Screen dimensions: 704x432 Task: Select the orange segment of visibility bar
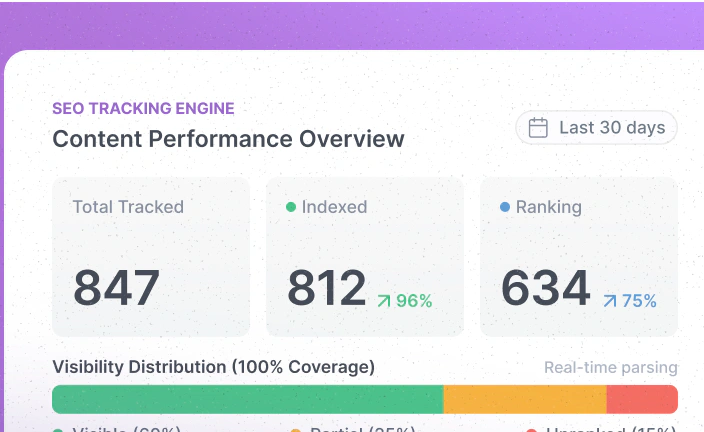click(x=525, y=399)
